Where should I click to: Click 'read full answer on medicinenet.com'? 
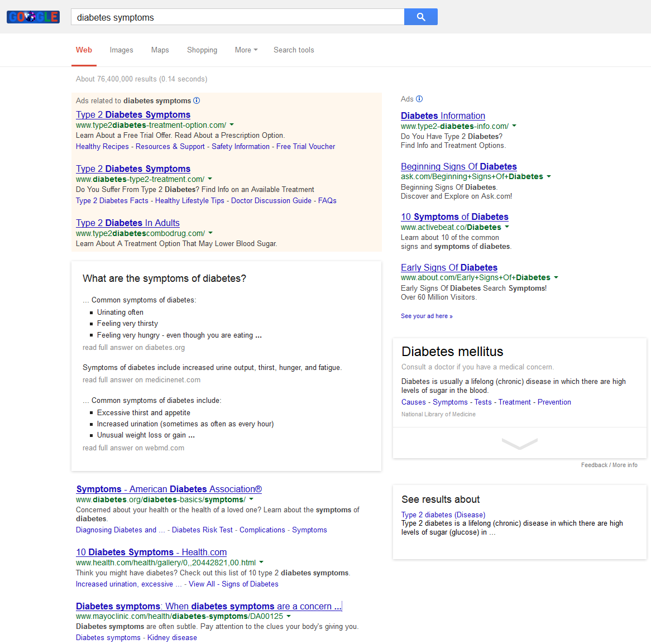pyautogui.click(x=141, y=379)
